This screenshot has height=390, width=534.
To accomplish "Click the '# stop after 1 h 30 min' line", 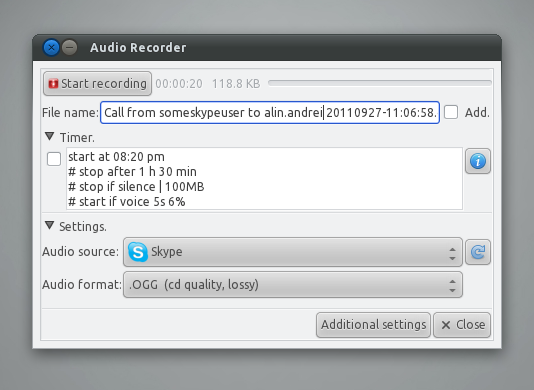I will pyautogui.click(x=132, y=172).
